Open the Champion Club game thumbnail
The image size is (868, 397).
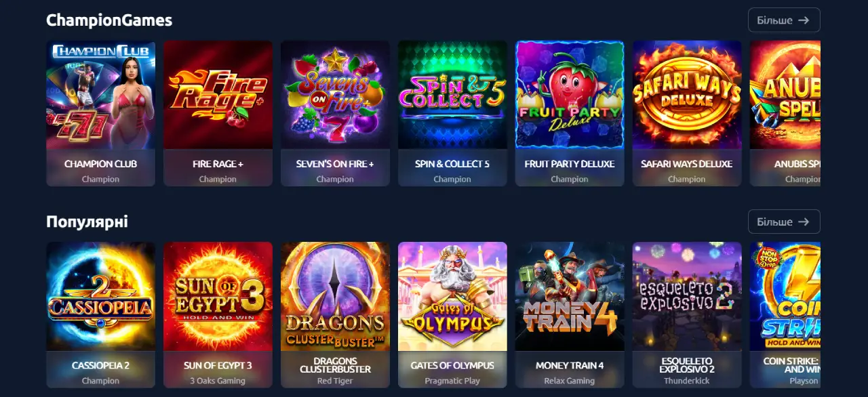point(100,95)
